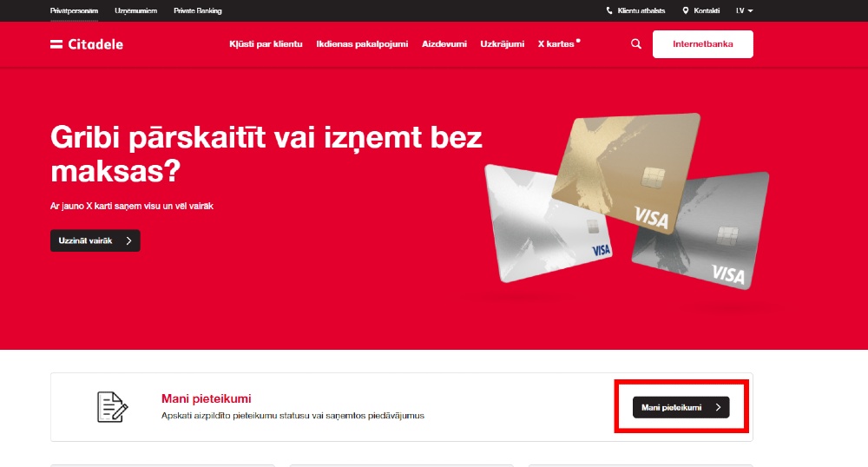Open the red Mani pieteikumi heading link
868x467 pixels.
coord(206,398)
